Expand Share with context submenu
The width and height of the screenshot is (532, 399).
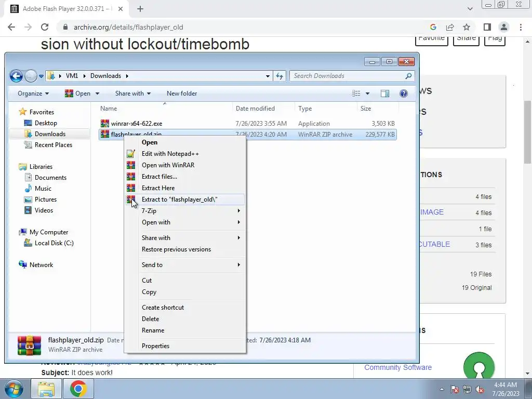click(185, 238)
